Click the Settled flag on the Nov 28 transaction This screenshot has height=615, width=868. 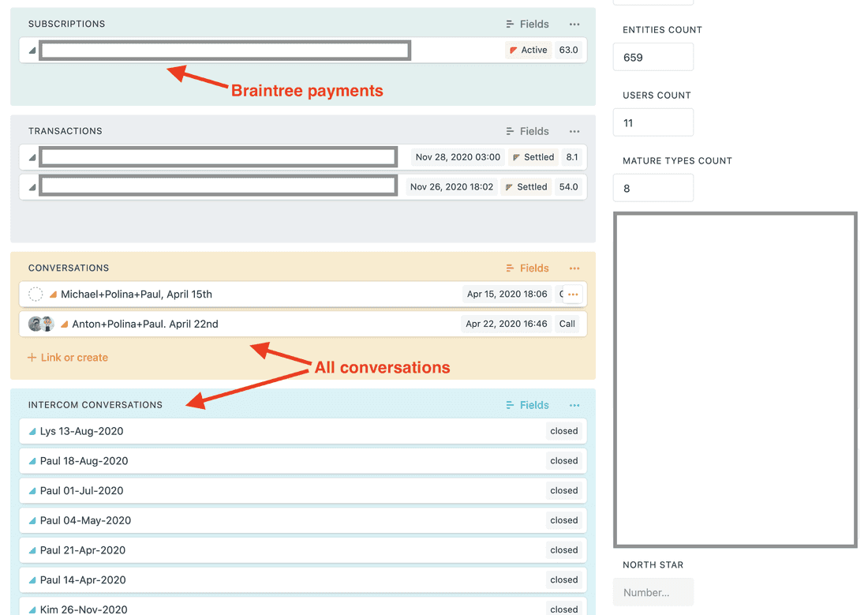pyautogui.click(x=533, y=156)
